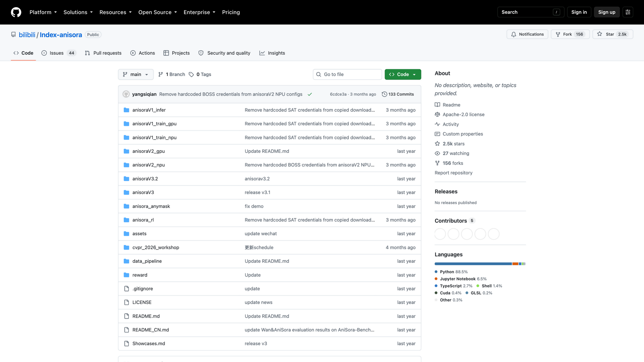Click the Sign up button
The height and width of the screenshot is (362, 644).
tap(606, 12)
